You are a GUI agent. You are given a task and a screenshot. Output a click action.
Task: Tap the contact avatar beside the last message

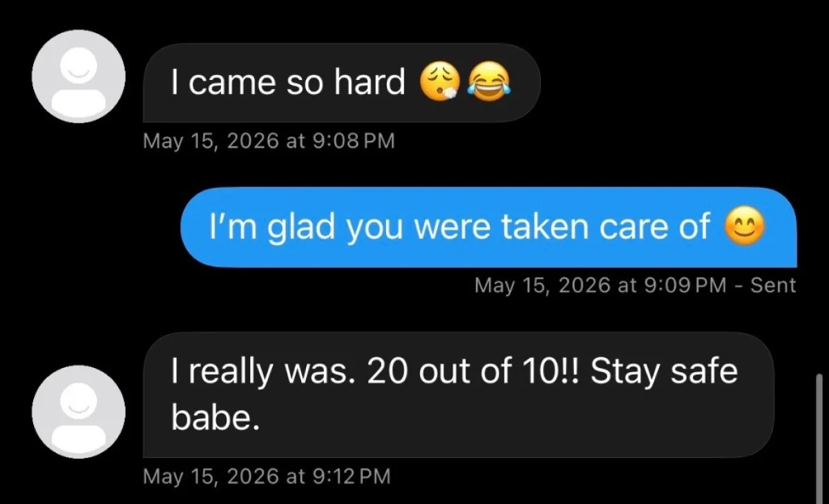coord(79,411)
